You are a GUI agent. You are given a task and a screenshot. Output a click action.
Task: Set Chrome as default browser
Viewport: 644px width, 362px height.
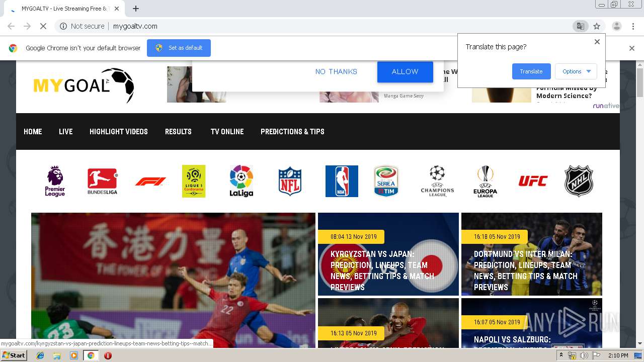pos(179,48)
